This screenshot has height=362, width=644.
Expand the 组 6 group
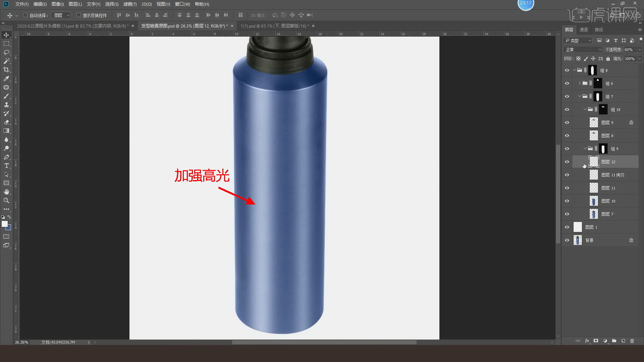[x=580, y=83]
